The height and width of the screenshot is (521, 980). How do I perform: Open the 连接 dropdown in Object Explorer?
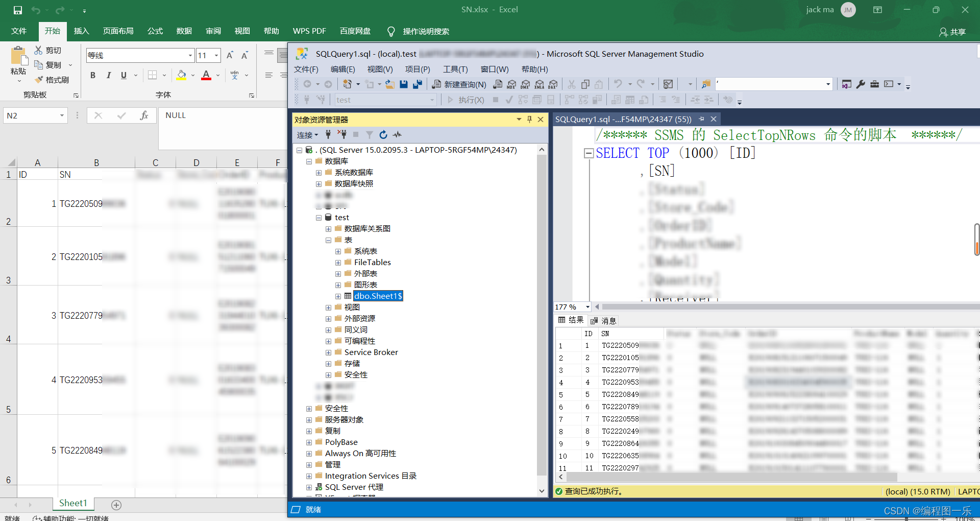(x=308, y=135)
